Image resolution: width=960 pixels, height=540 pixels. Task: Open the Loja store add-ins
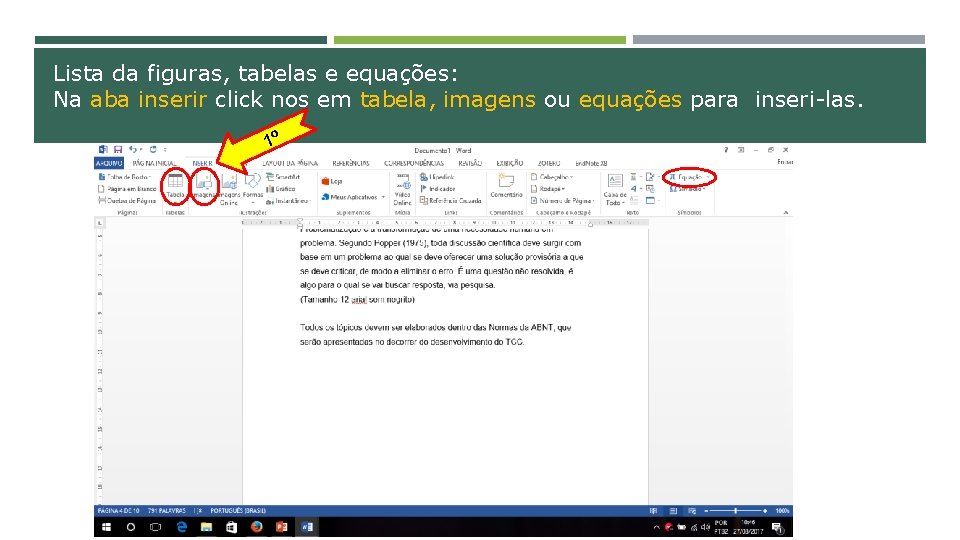(x=332, y=181)
